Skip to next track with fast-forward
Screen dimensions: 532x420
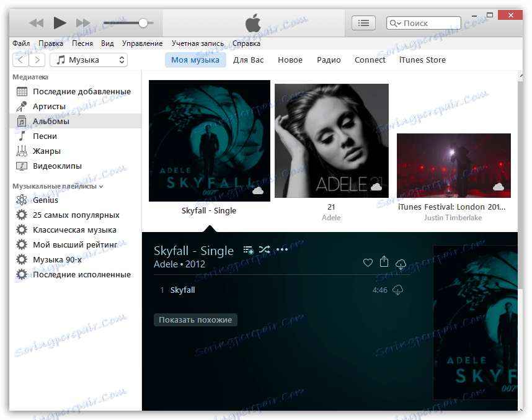(x=83, y=23)
